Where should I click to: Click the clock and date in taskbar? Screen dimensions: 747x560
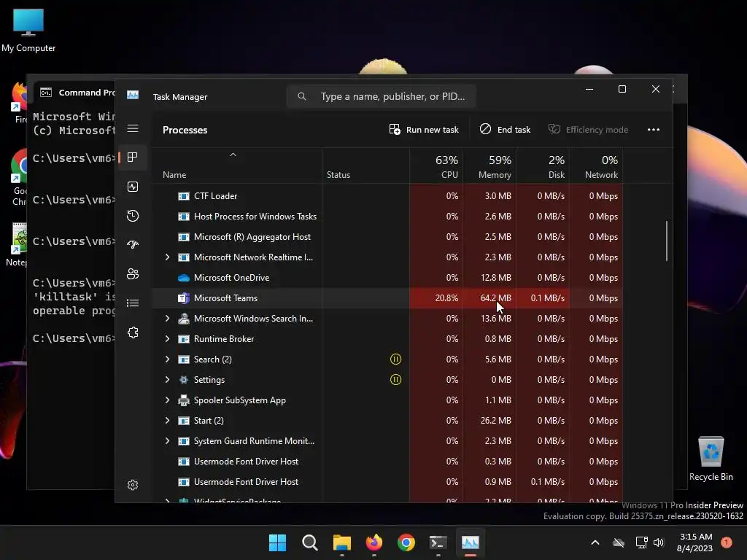coord(695,542)
